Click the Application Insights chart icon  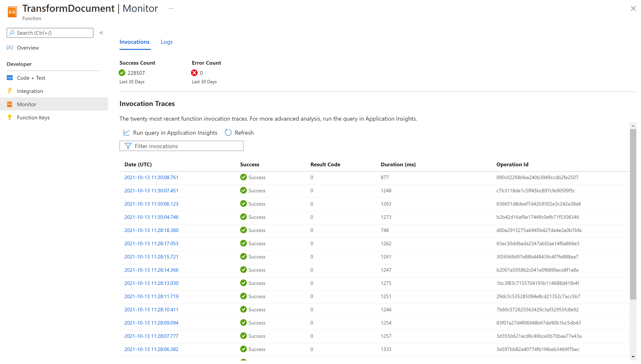point(126,132)
